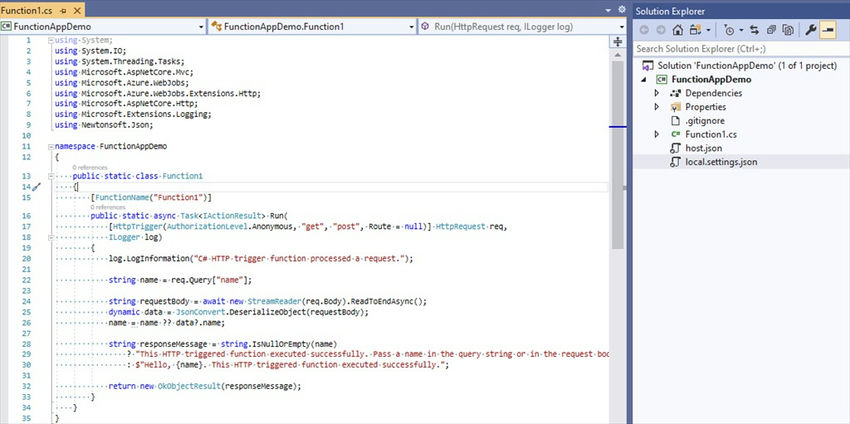Click '0 references' CodeLens above class Function1
Image resolution: width=850 pixels, height=424 pixels.
(89, 168)
